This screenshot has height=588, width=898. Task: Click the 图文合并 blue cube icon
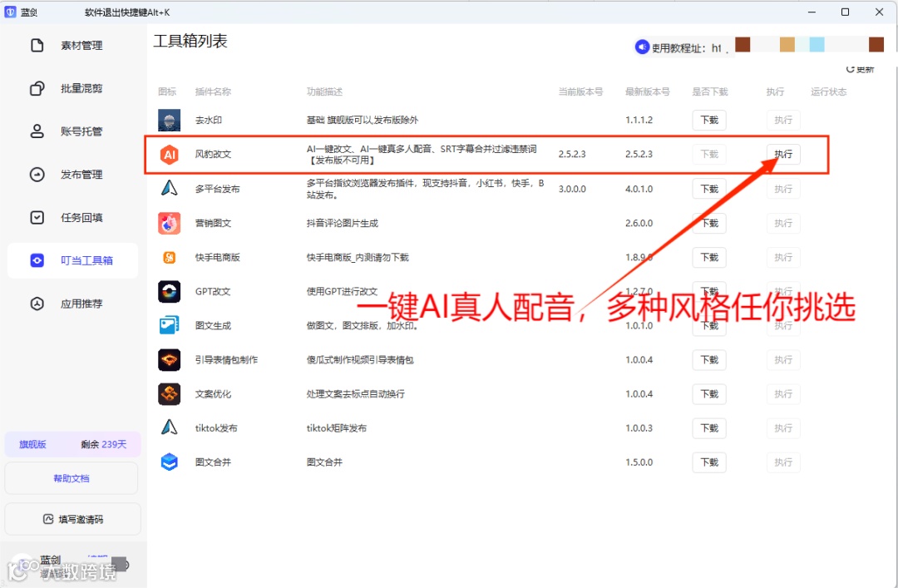coord(169,462)
